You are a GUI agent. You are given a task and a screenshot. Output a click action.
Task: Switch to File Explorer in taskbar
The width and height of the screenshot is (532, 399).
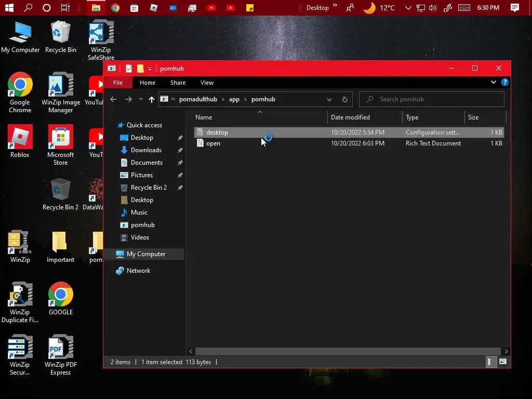(96, 7)
